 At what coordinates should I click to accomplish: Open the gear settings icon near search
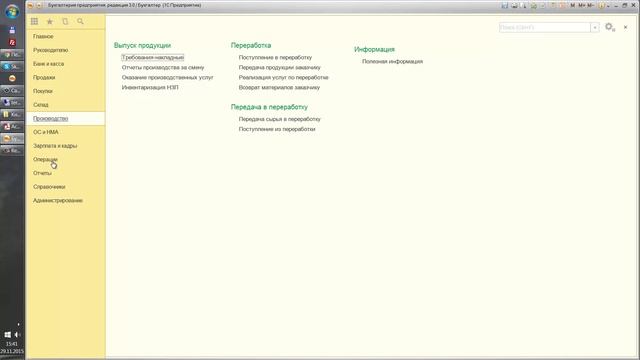tap(610, 27)
